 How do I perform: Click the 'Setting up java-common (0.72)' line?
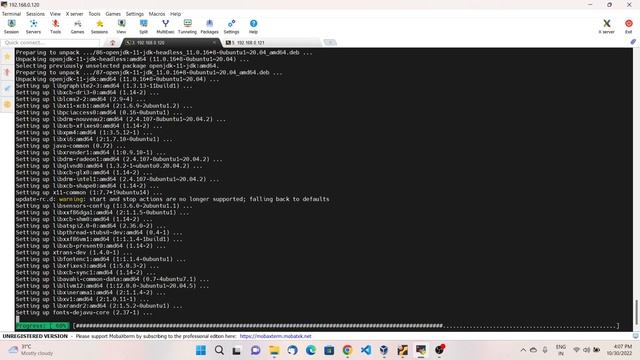click(70, 146)
